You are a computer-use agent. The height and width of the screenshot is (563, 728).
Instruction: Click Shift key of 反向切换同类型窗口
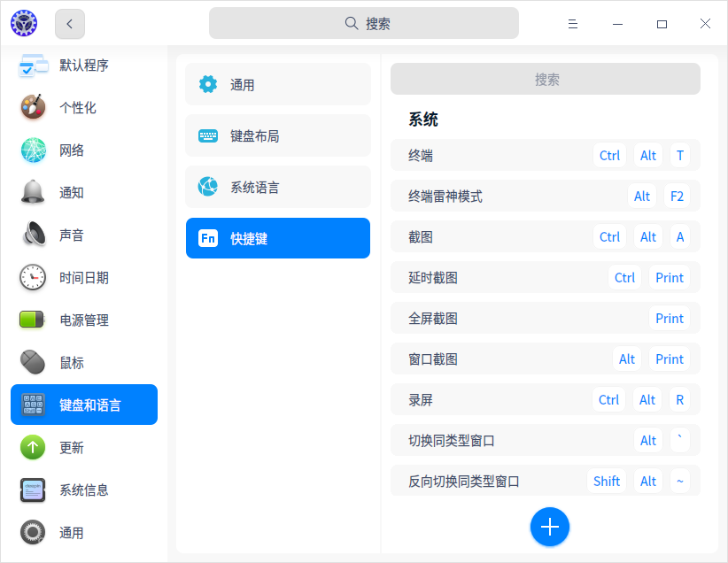[x=607, y=481]
